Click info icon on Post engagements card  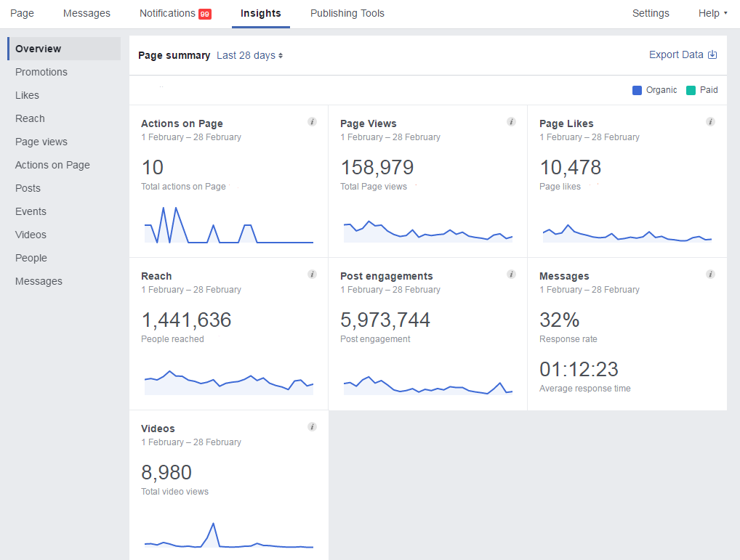(x=511, y=275)
